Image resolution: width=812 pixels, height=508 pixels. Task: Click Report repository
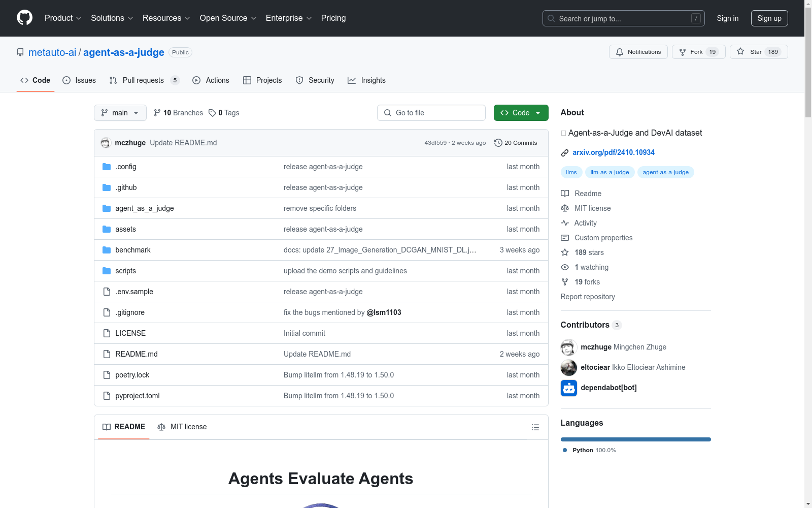[588, 297]
